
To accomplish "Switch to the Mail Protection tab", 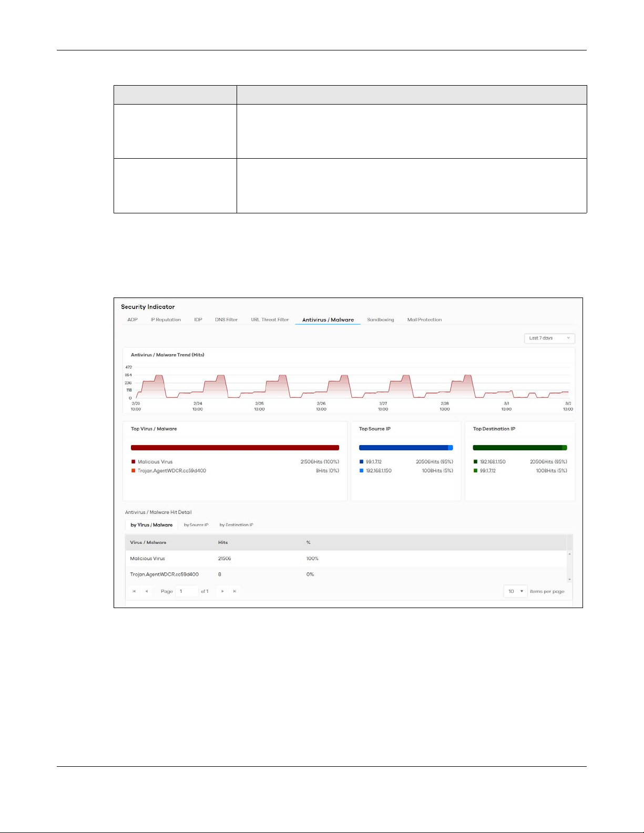I will point(424,320).
